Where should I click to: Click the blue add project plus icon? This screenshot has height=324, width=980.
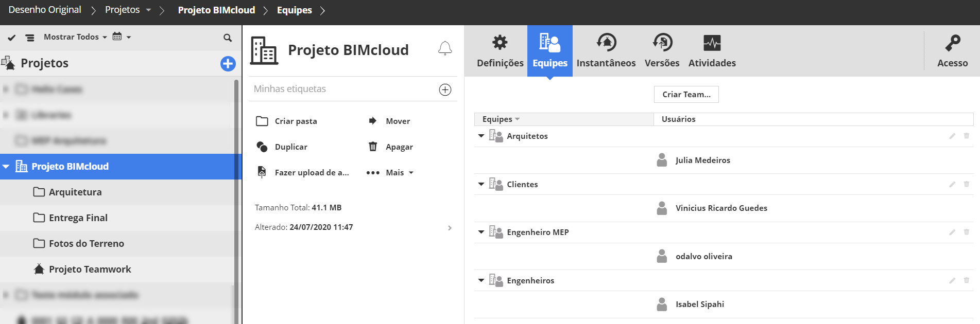[228, 64]
